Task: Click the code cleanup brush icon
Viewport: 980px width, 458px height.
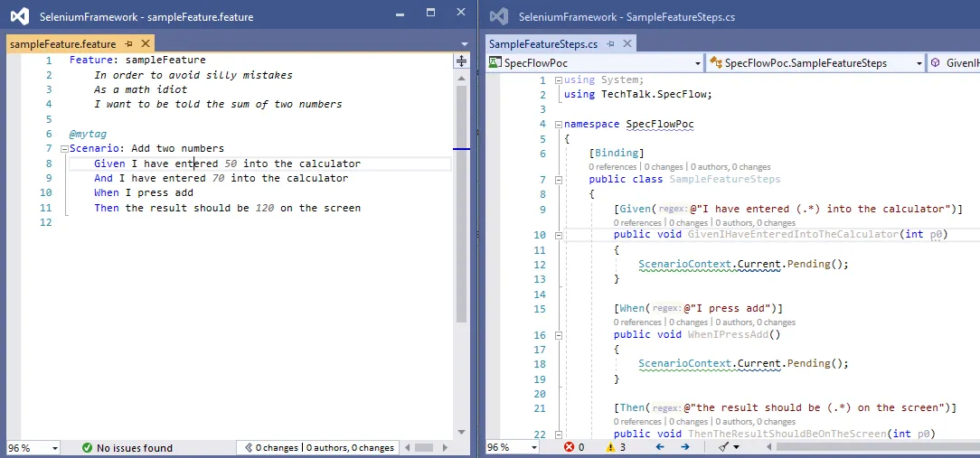Action: tap(724, 447)
